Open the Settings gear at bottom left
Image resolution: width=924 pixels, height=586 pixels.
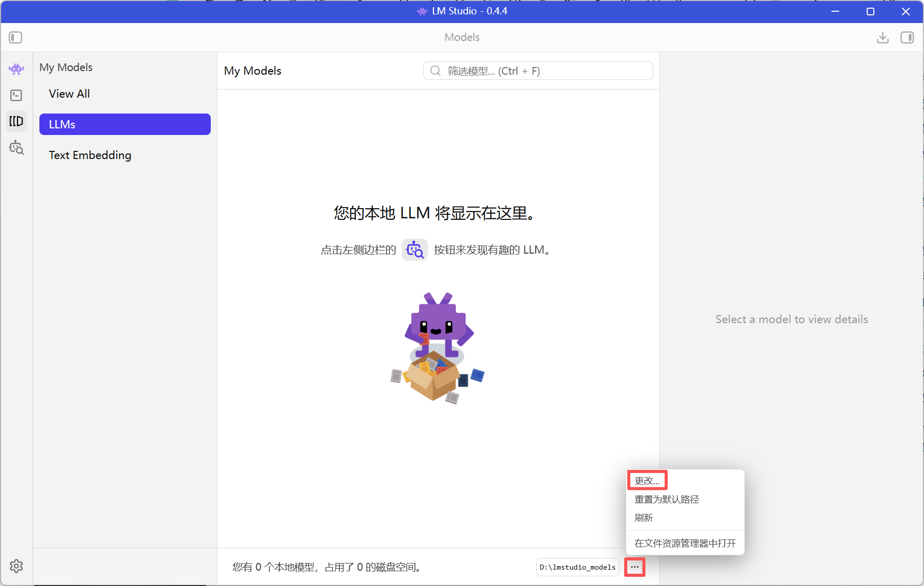pyautogui.click(x=16, y=566)
